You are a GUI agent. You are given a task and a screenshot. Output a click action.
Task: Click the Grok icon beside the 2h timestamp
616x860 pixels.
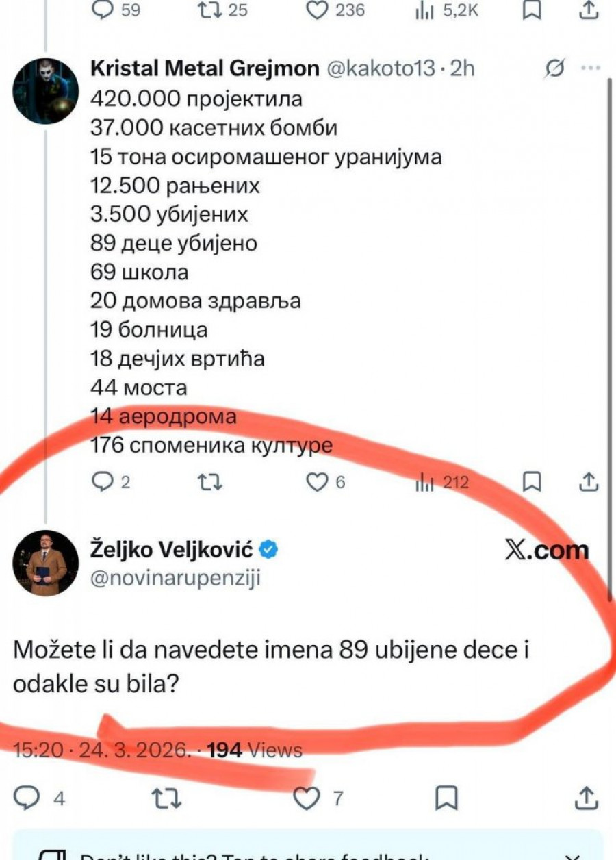tap(555, 68)
